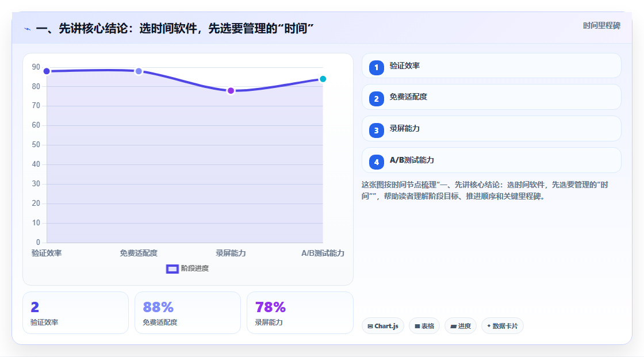Click the 78% 录屏能力 stat card
This screenshot has width=644, height=357.
coord(300,313)
